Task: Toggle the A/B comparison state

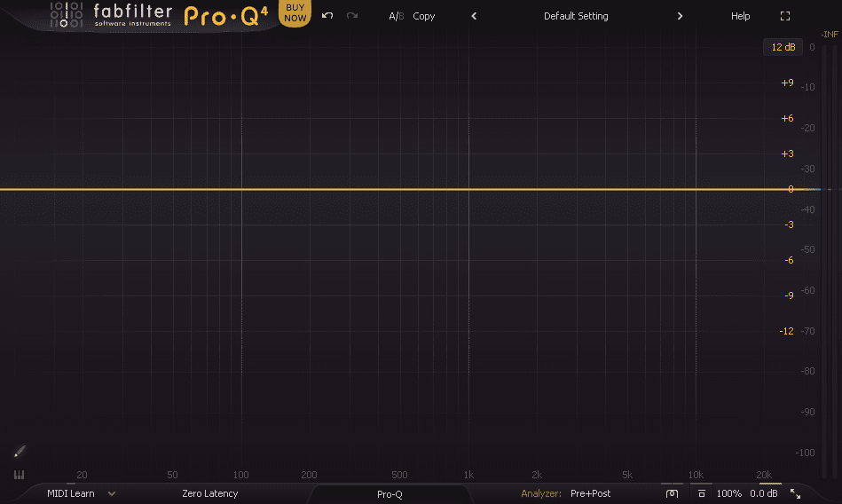Action: point(396,16)
